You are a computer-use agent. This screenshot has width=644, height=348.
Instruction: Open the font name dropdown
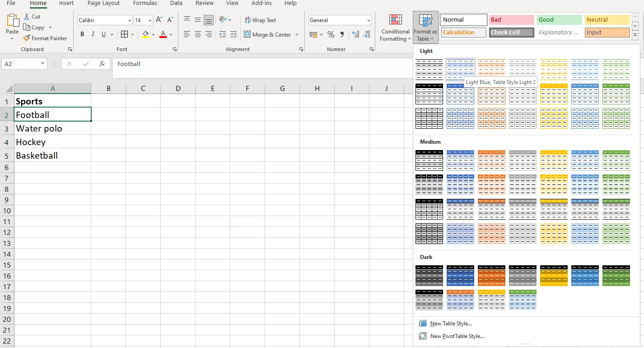[x=130, y=20]
